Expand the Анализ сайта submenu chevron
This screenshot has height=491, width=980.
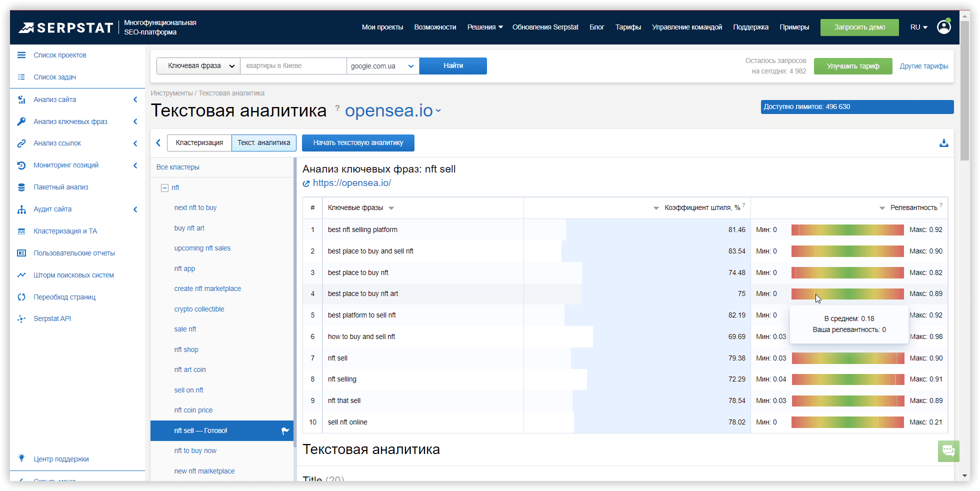[x=135, y=99]
